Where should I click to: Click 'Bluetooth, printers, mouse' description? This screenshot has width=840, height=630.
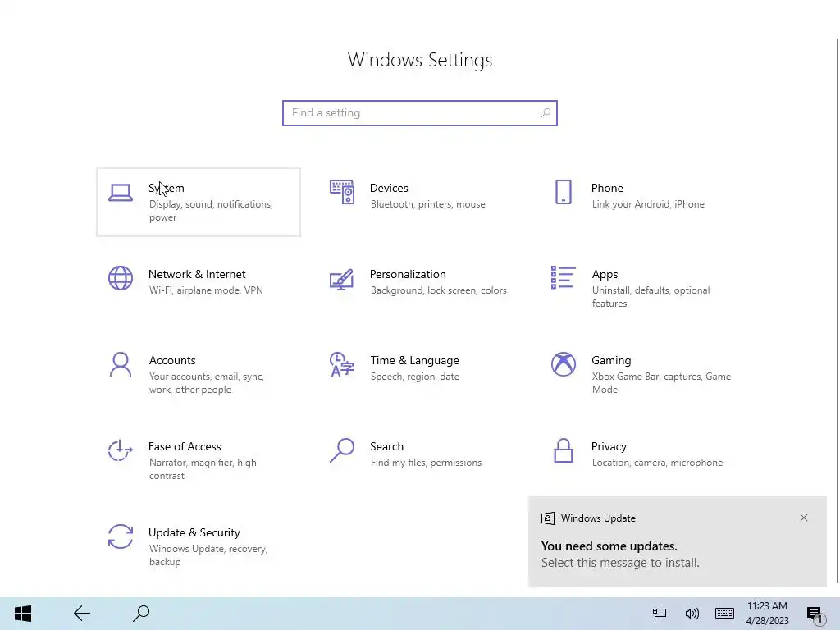click(x=427, y=204)
